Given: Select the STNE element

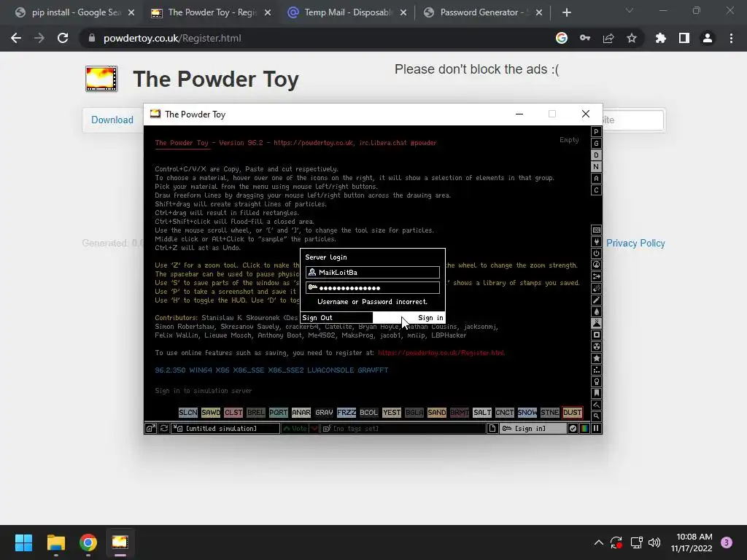Looking at the screenshot, I should pos(550,413).
